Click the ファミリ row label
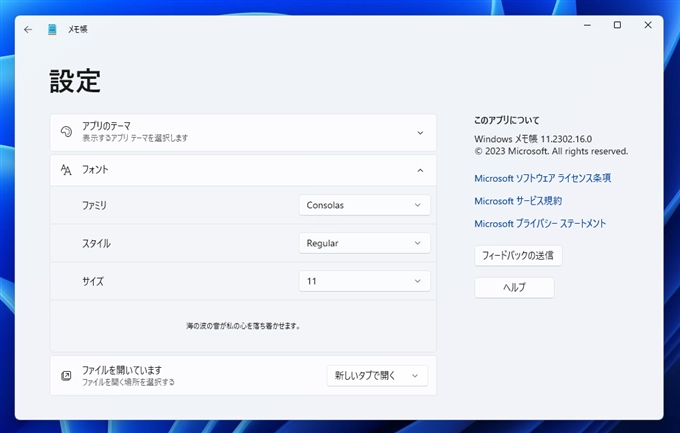 point(94,205)
